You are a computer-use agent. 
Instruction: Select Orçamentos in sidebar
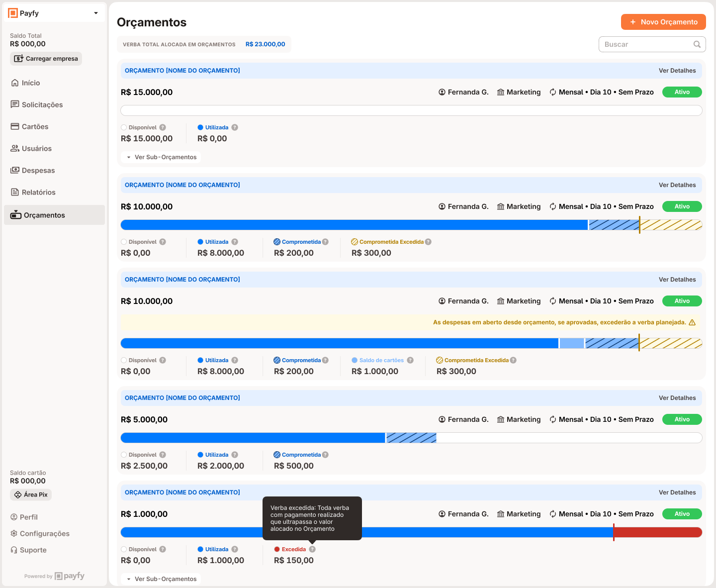coord(54,215)
